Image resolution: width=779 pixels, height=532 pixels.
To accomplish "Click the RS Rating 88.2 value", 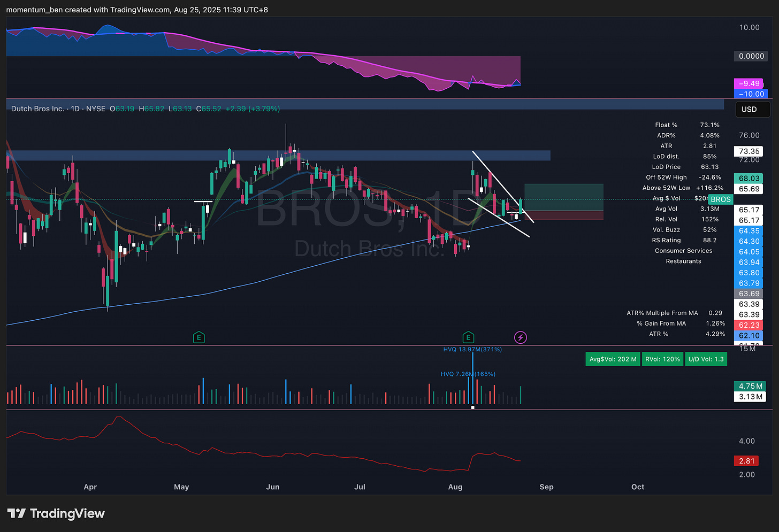I will [x=709, y=240].
